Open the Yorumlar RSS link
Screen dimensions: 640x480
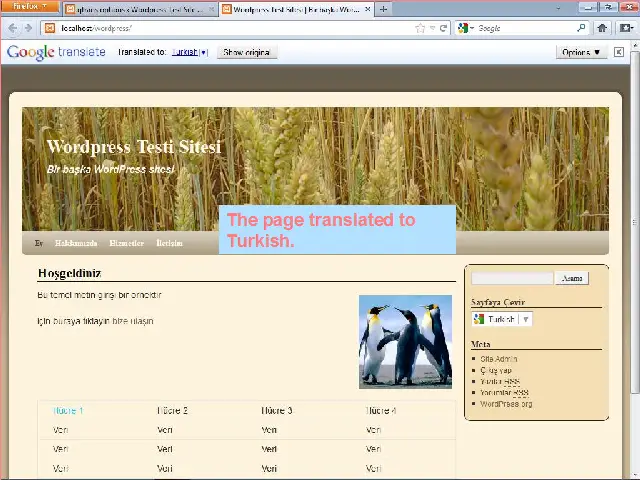click(504, 393)
